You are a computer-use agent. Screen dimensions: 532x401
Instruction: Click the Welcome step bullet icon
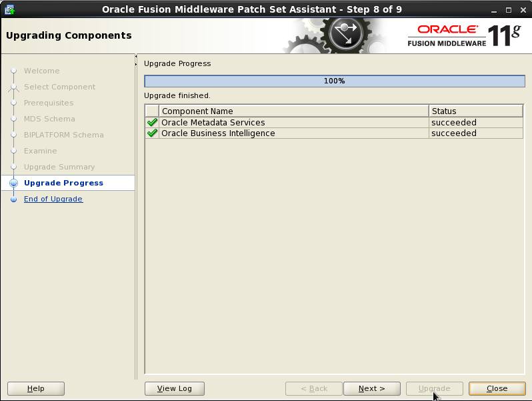pyautogui.click(x=13, y=71)
